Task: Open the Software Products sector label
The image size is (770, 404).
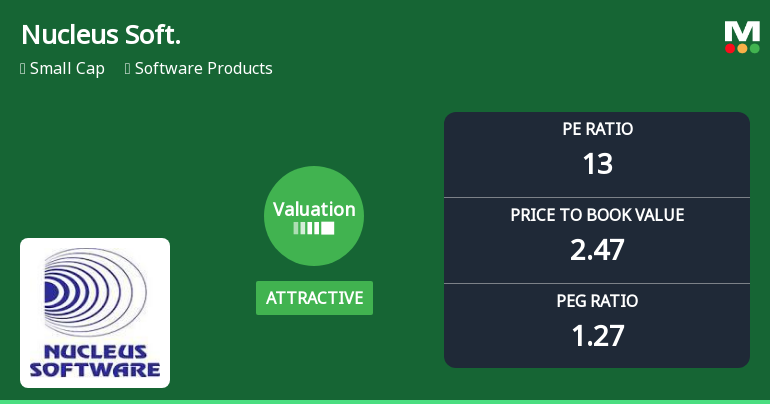Action: coord(203,69)
